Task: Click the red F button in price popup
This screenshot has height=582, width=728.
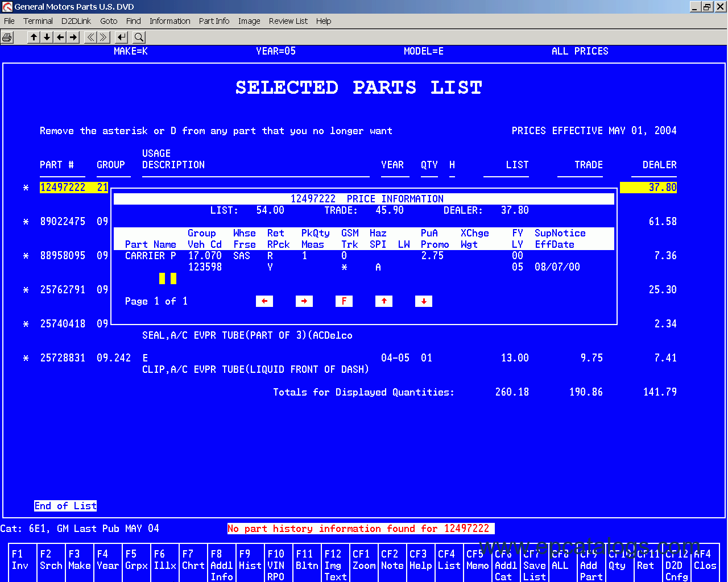Action: point(344,301)
